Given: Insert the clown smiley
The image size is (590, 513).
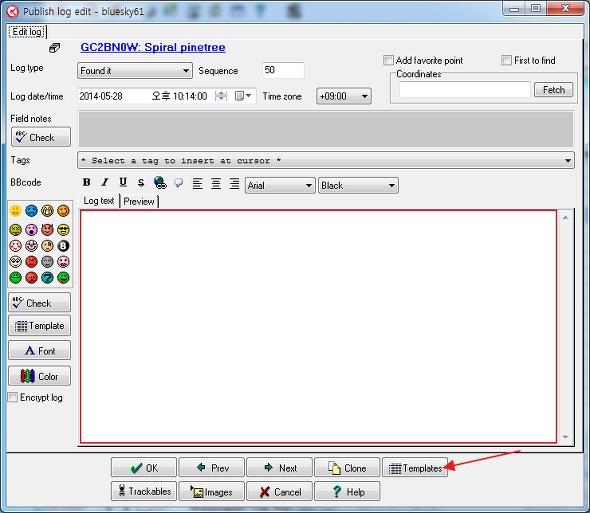Looking at the screenshot, I should [x=31, y=246].
